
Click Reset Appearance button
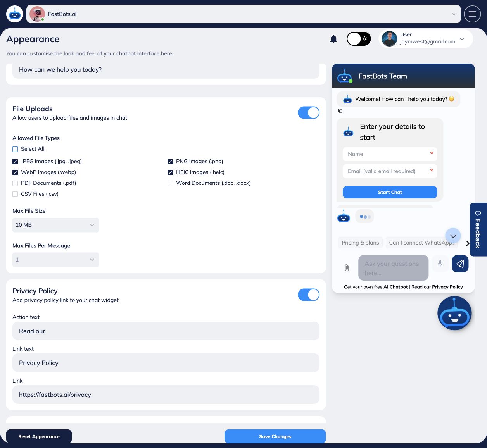point(39,436)
